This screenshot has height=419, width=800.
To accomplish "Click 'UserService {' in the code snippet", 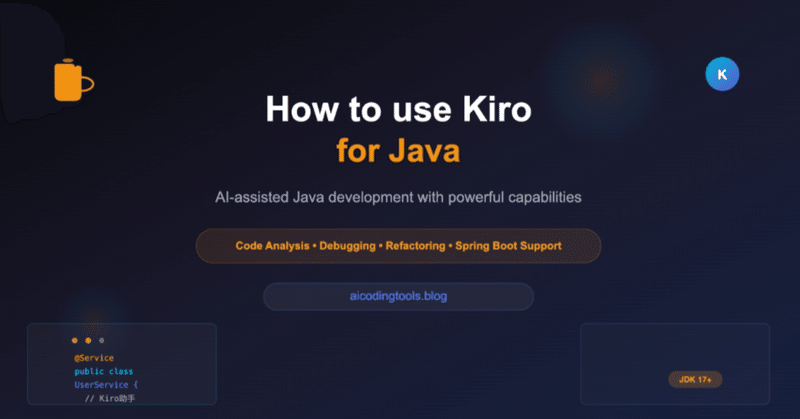I will click(106, 385).
